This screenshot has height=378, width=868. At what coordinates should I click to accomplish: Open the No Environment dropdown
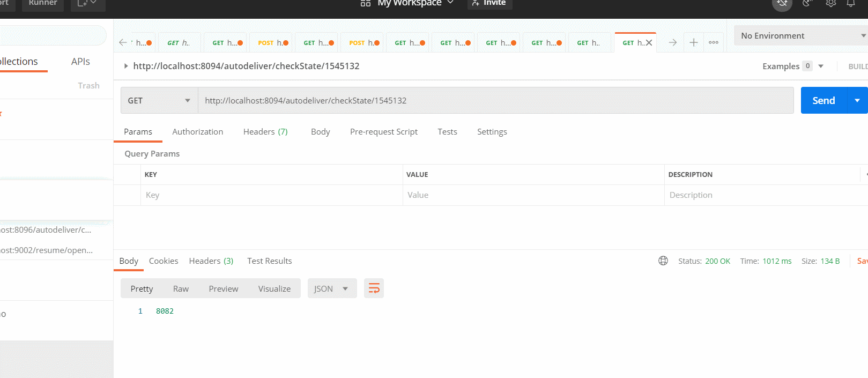coord(800,36)
